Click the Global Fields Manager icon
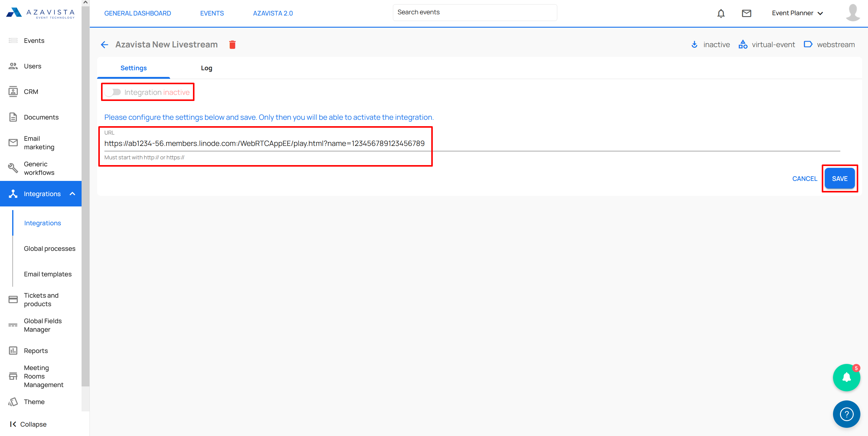868x436 pixels. point(13,325)
